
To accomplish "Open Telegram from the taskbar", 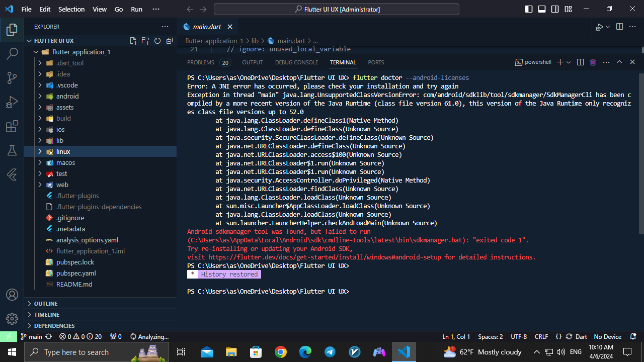I will point(330,352).
